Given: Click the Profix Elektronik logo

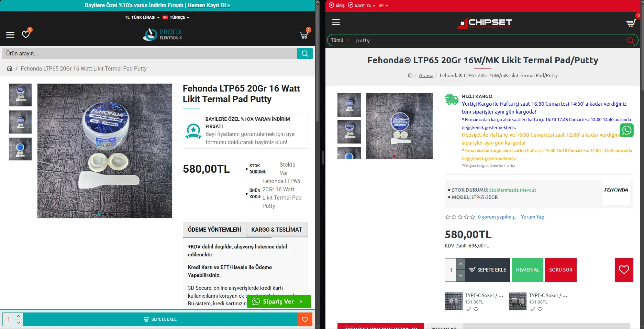Looking at the screenshot, I should coord(163,34).
